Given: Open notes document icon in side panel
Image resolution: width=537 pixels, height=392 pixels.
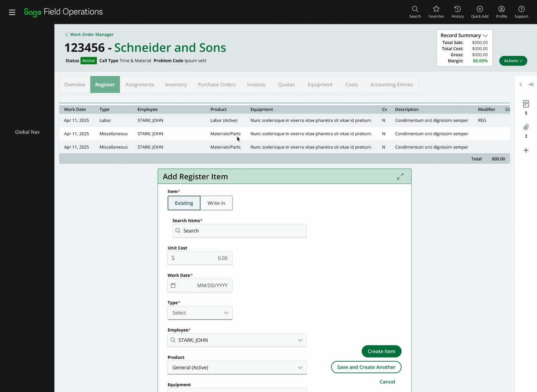Looking at the screenshot, I should tap(526, 104).
